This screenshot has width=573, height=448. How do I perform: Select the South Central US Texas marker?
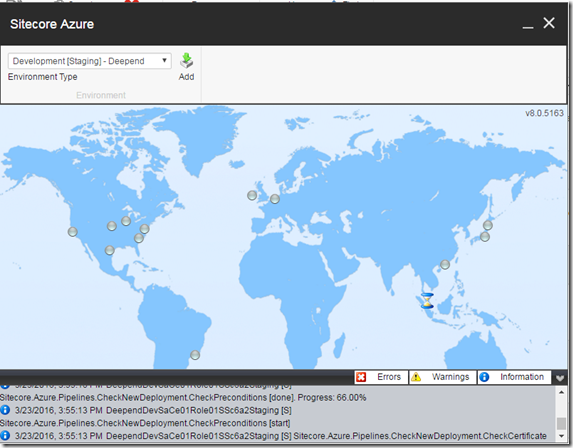point(109,250)
